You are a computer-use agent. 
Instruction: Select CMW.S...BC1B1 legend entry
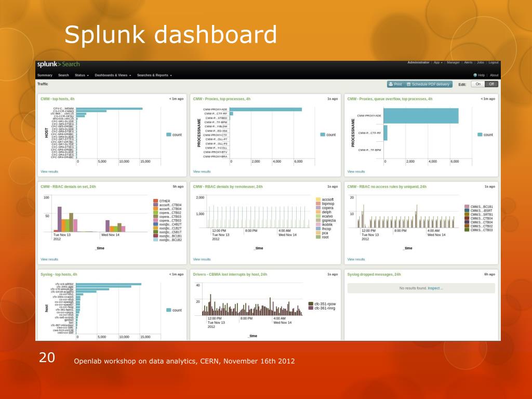point(478,207)
